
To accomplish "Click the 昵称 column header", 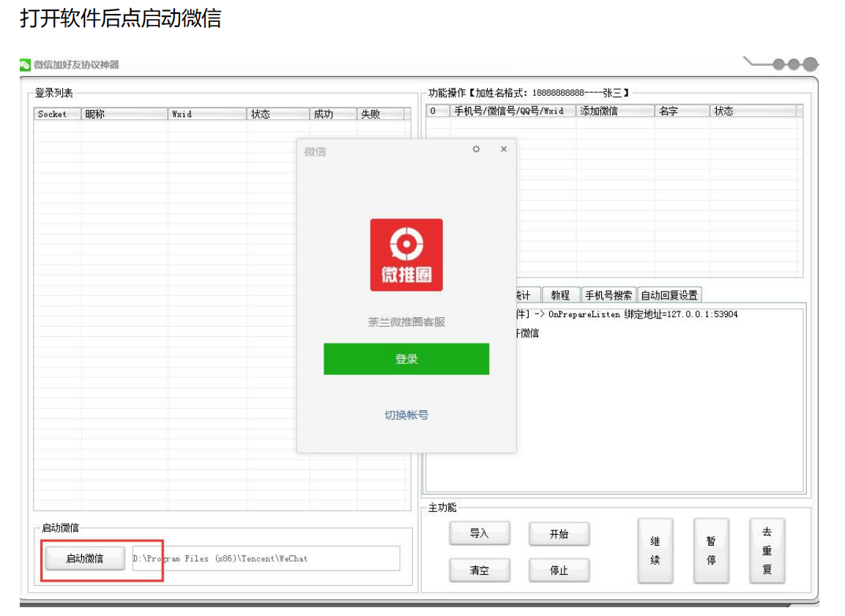I will tap(124, 114).
